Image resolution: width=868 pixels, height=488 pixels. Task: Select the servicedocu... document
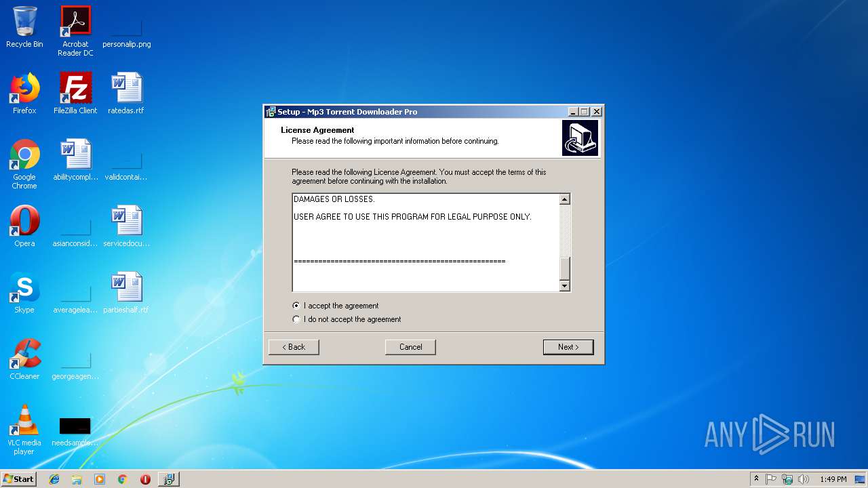pyautogui.click(x=126, y=226)
